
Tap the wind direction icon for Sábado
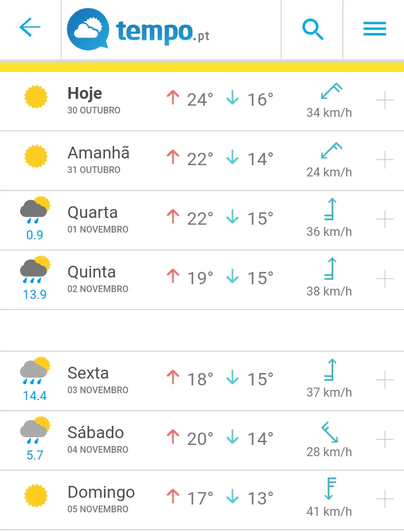329,432
